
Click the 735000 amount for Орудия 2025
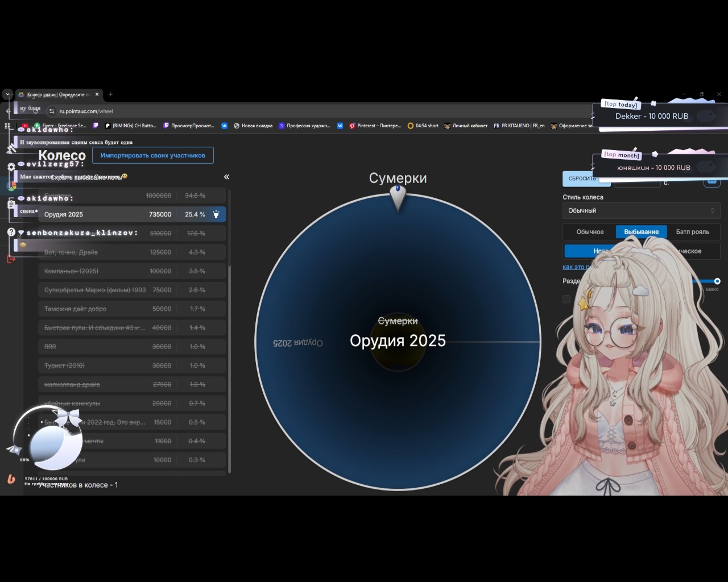(x=160, y=214)
